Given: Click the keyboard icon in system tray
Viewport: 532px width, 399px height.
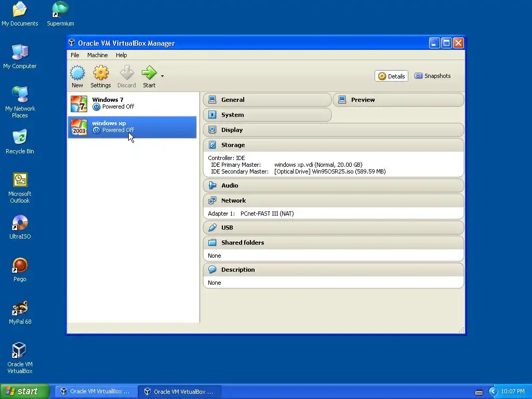Looking at the screenshot, I should pos(478,392).
